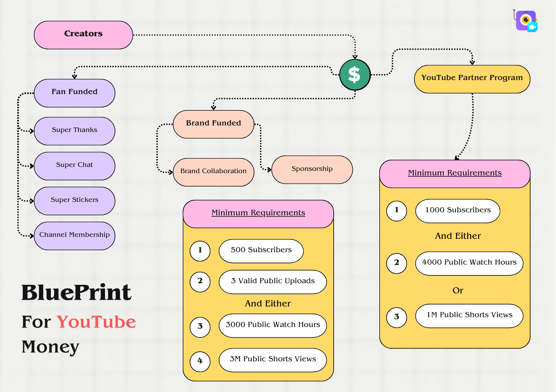Click number 4 circle beside 3M Public Shorts Views
This screenshot has height=392, width=556.
coord(200,362)
